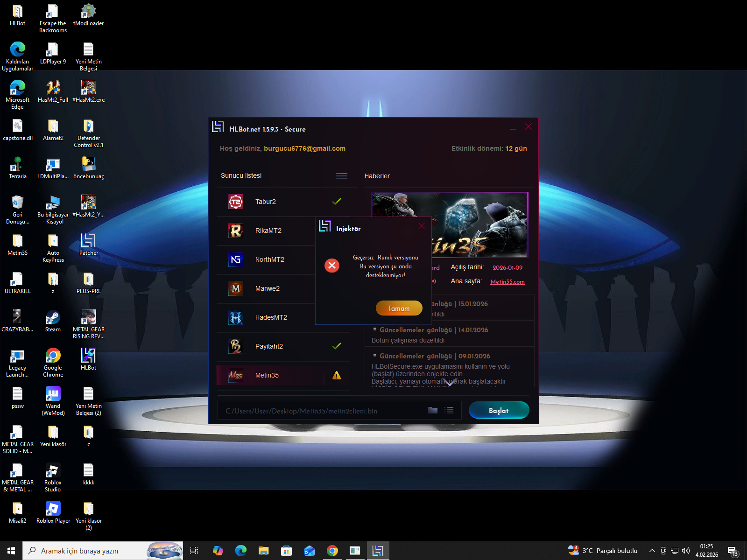Open the Metin35.com home page link
Screen dimensions: 747x560
507,281
